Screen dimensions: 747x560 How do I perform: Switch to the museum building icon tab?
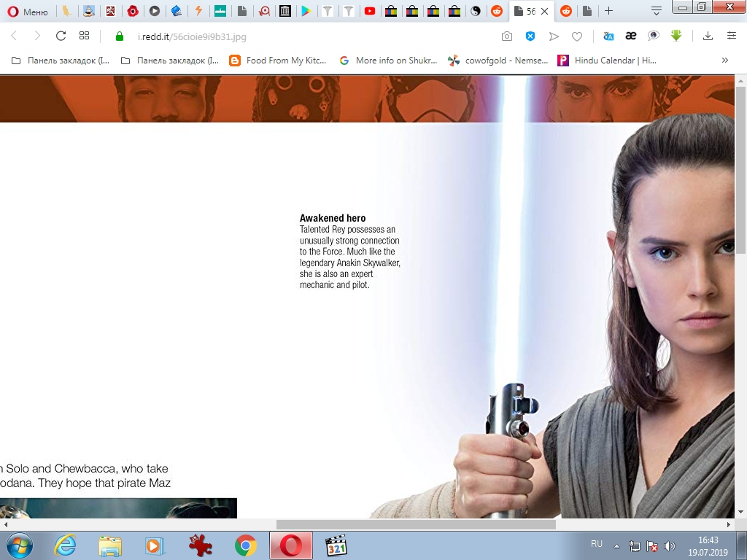pos(285,11)
